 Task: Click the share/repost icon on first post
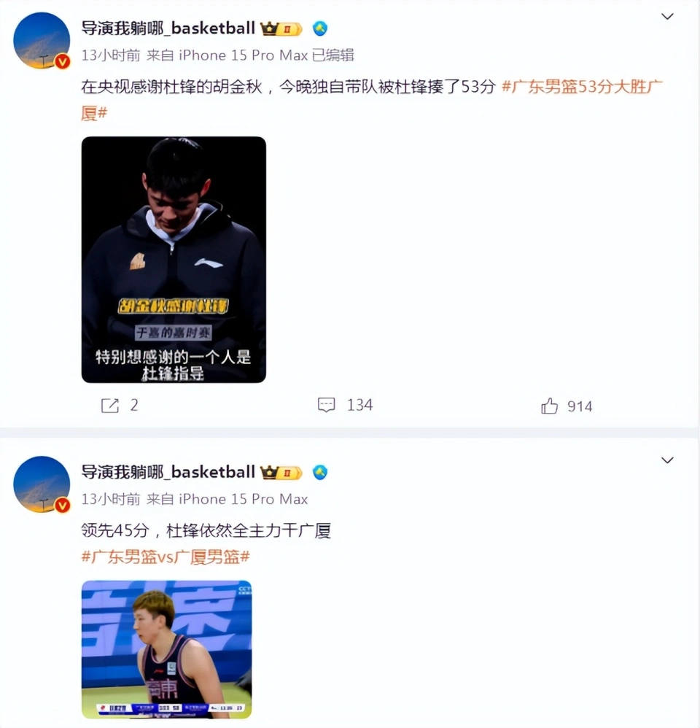coord(110,406)
